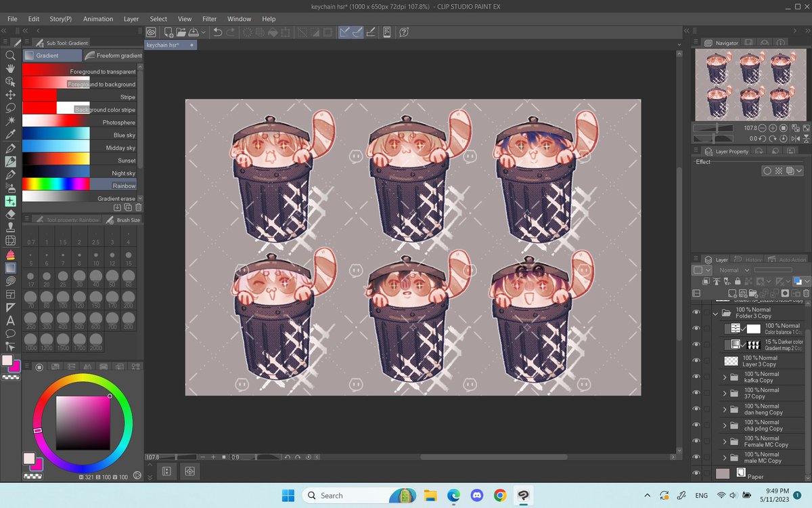Delete the selected layer with trash icon
Viewport: 812px width, 508px height.
point(805,293)
